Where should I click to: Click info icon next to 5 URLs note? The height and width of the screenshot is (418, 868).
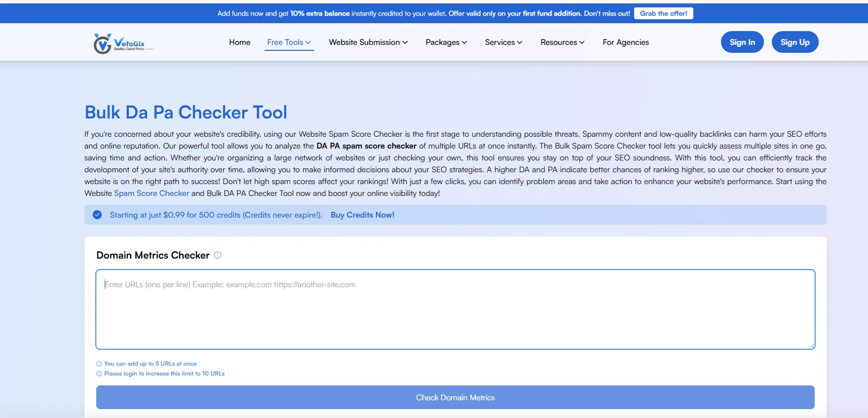click(x=99, y=364)
